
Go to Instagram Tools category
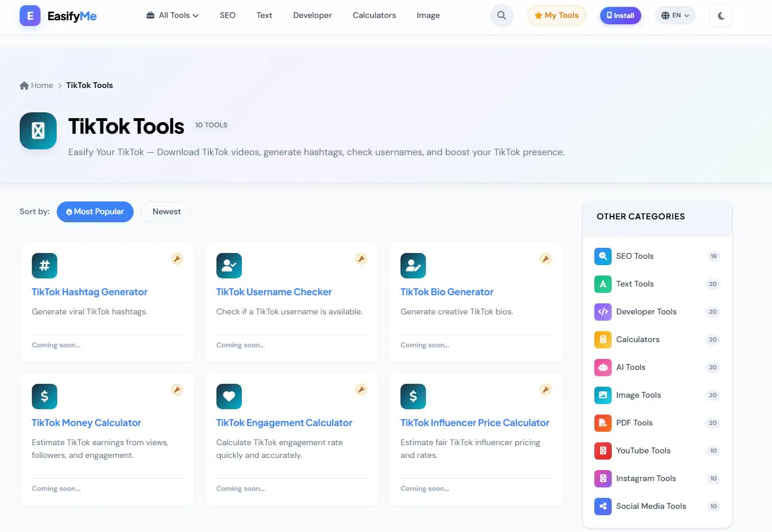click(x=657, y=479)
